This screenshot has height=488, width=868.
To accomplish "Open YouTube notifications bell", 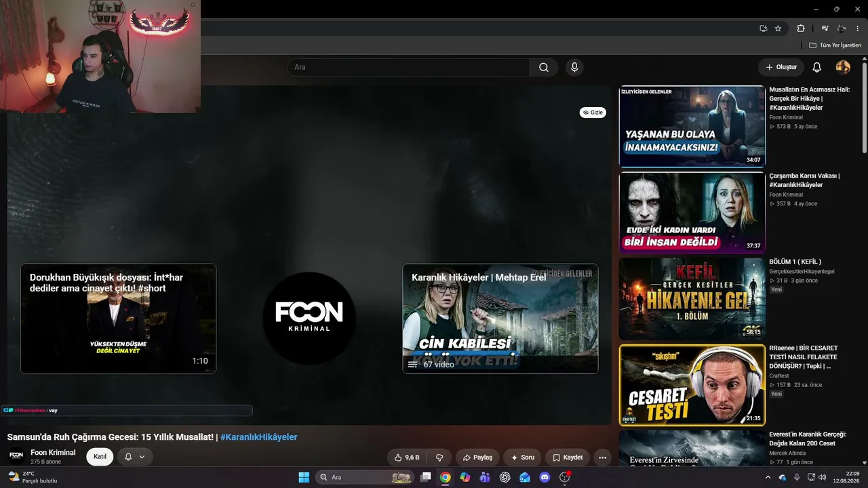I will [817, 67].
